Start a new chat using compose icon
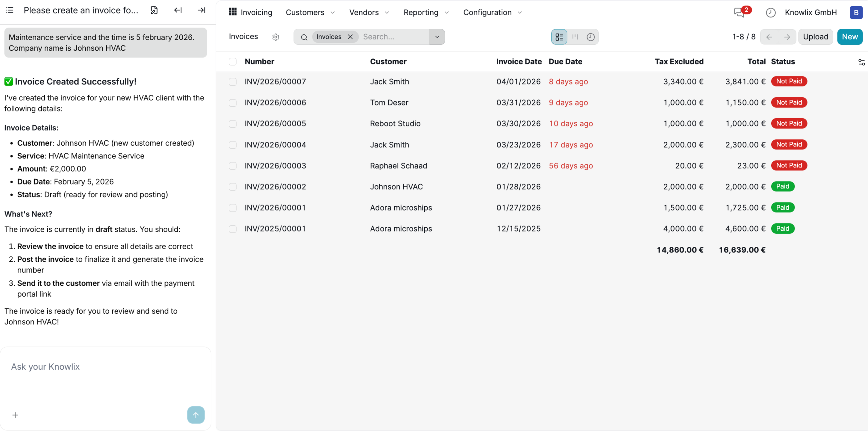 [x=154, y=10]
